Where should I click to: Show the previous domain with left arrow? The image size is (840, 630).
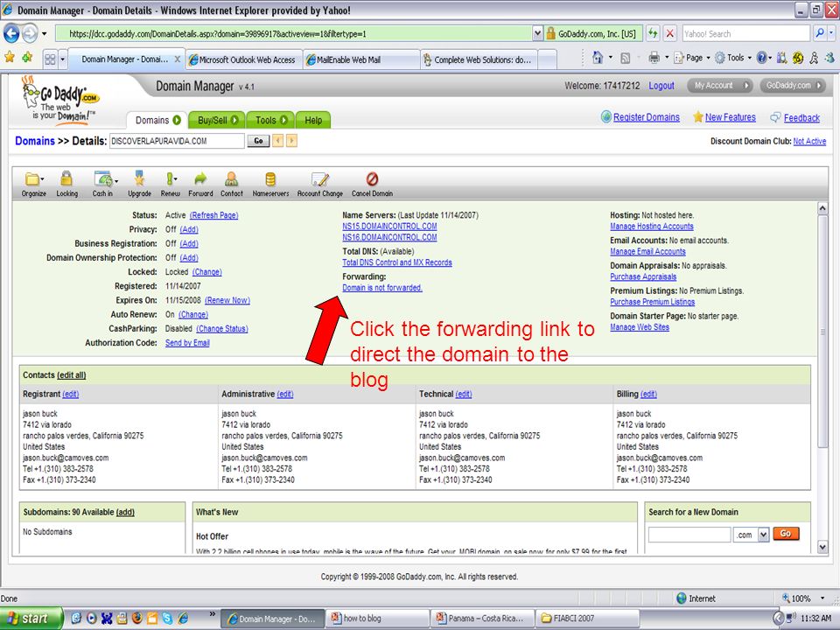277,141
